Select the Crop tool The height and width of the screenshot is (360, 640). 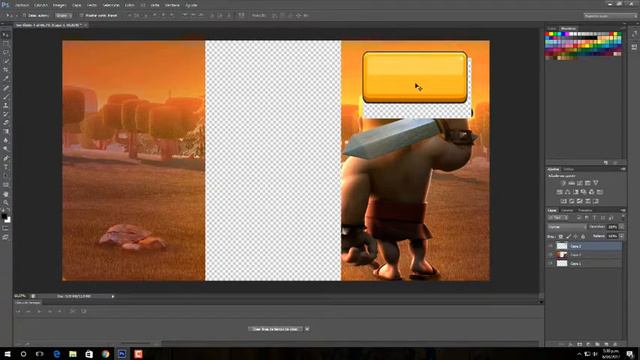(x=6, y=70)
